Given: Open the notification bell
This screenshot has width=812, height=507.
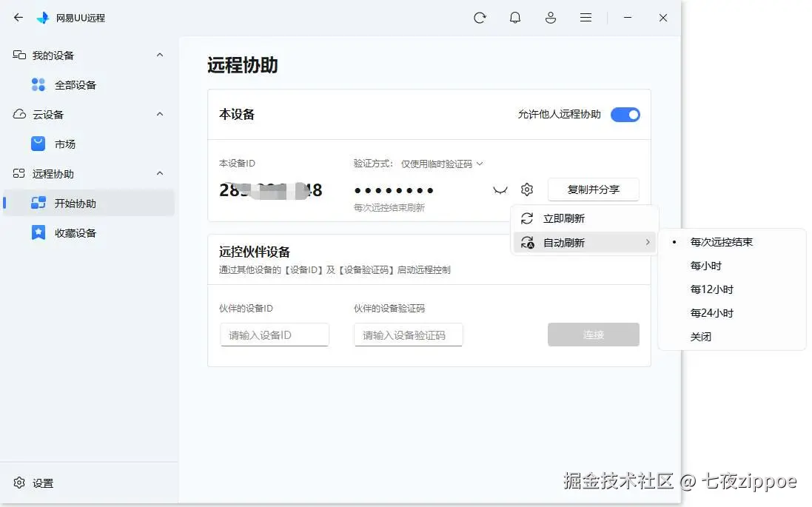Looking at the screenshot, I should click(514, 18).
